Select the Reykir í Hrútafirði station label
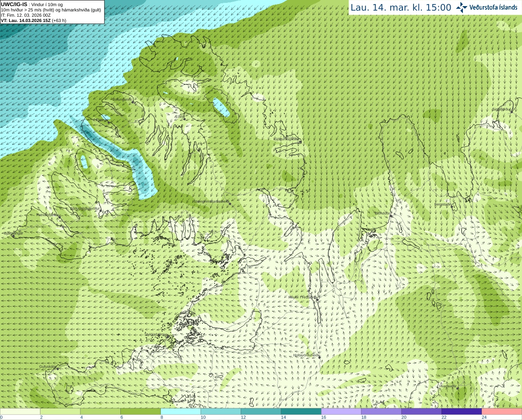 pyautogui.click(x=303, y=297)
